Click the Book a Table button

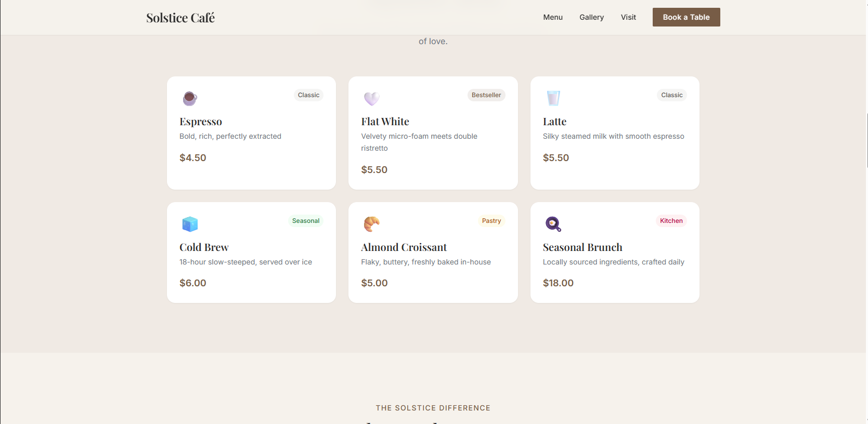pos(686,17)
